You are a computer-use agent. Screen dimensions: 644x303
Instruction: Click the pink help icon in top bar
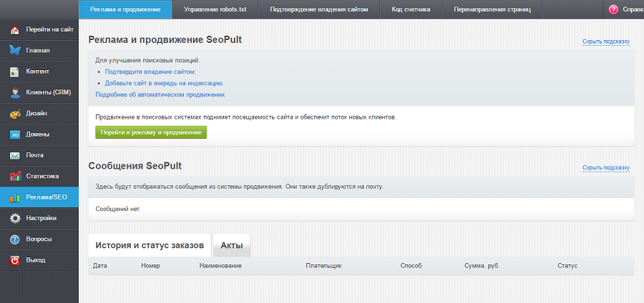coord(613,9)
